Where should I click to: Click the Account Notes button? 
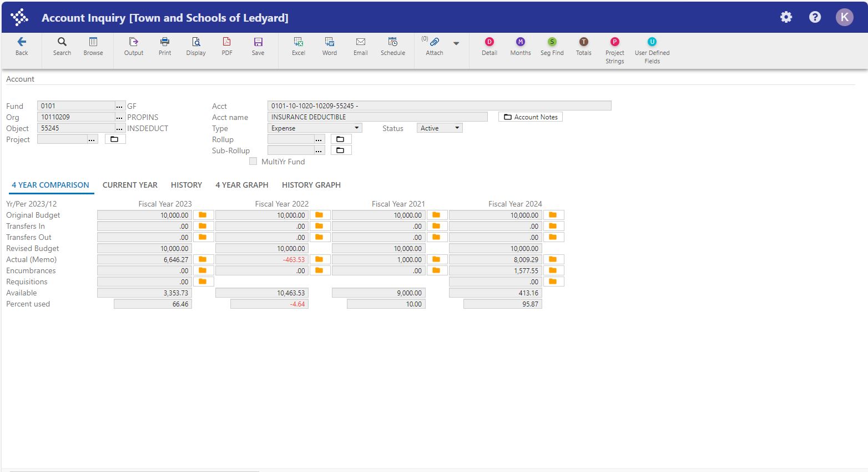(x=530, y=117)
